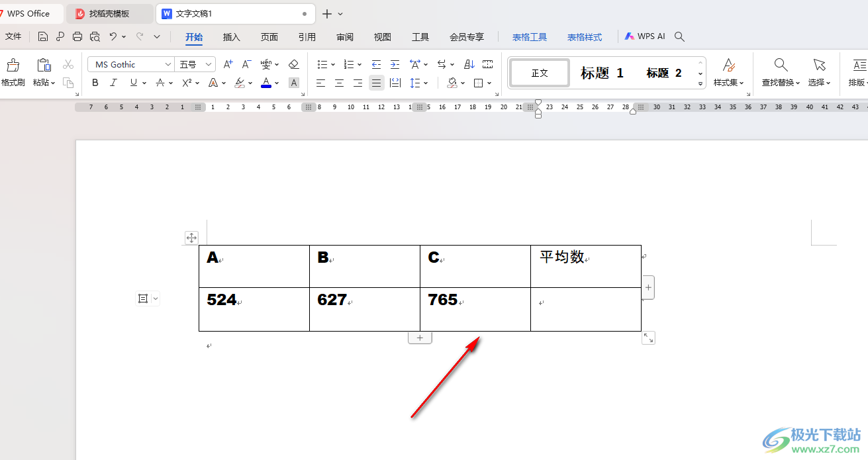
Task: Open the 插入 ribbon tab
Action: click(232, 37)
